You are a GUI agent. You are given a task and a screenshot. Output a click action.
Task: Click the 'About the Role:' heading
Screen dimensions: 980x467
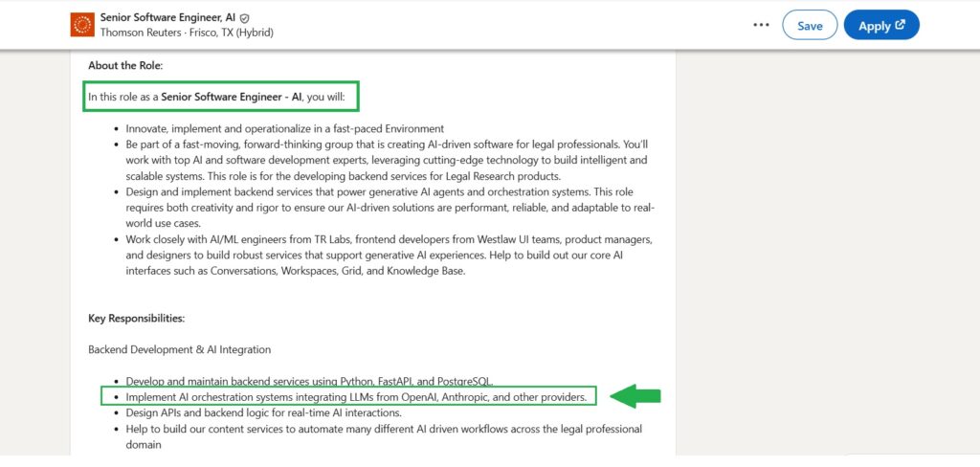click(x=125, y=65)
